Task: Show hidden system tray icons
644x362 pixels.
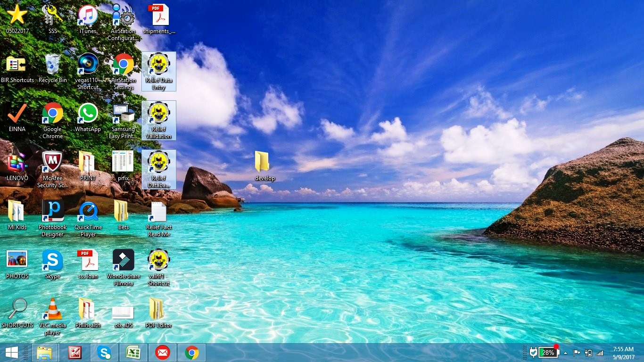Action: point(565,353)
